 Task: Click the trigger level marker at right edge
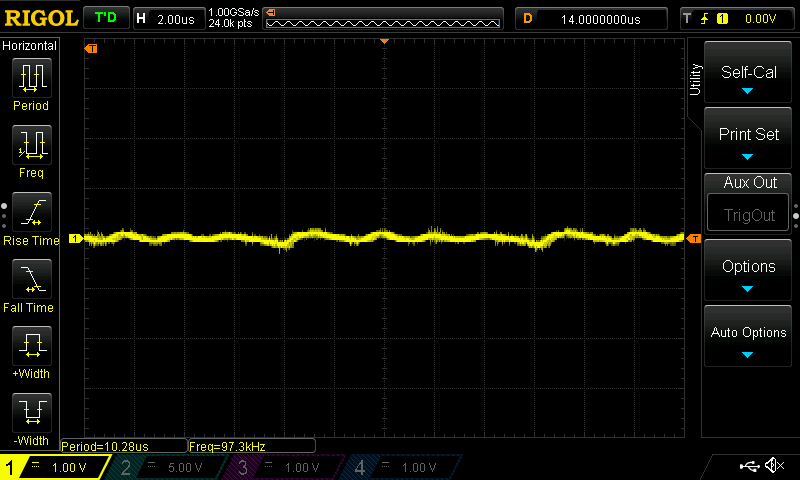(x=693, y=239)
